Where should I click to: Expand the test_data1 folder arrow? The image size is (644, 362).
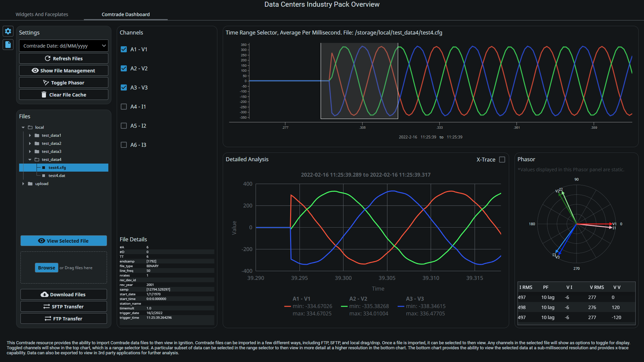30,135
